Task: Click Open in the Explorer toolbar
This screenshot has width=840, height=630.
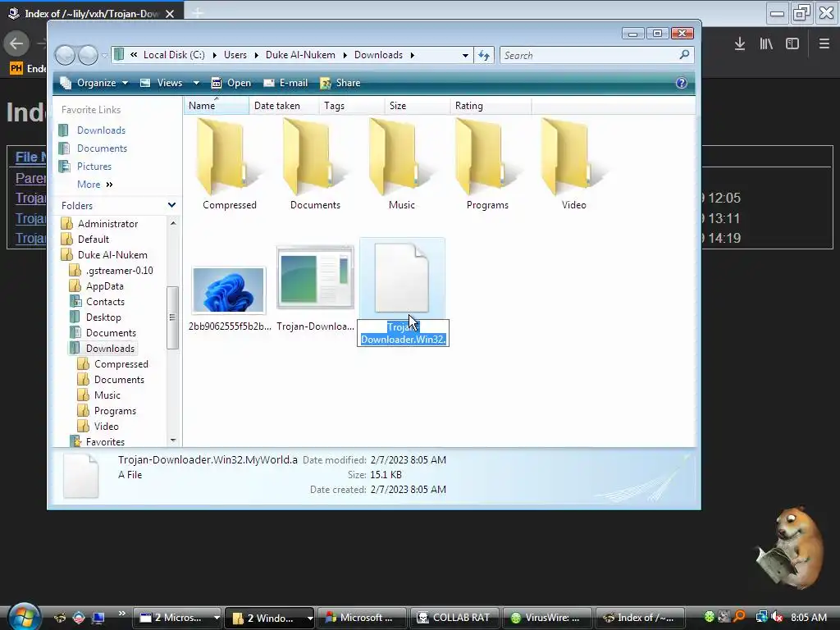Action: click(231, 83)
